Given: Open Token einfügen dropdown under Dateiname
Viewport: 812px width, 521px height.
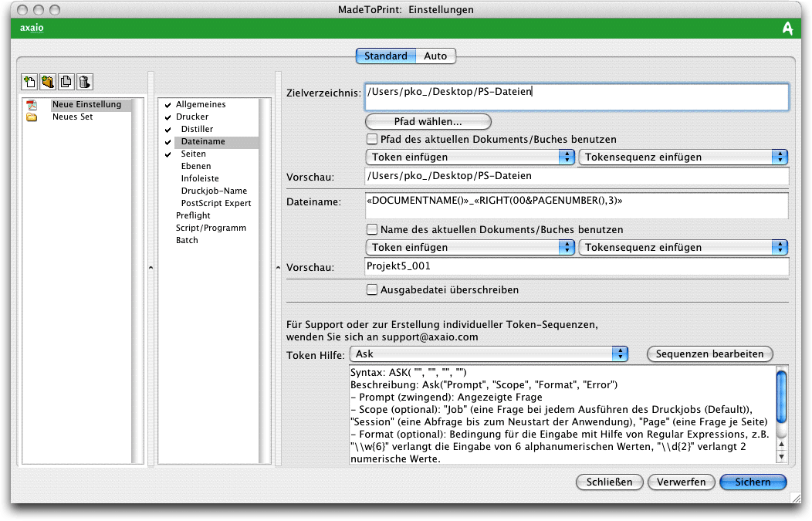Looking at the screenshot, I should [470, 247].
